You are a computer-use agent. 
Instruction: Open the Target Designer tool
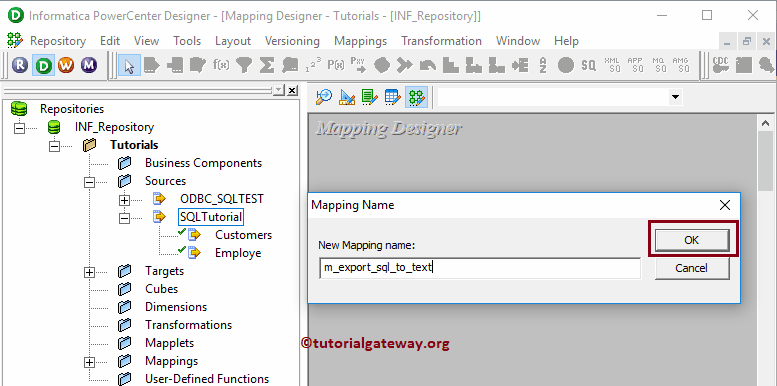tap(347, 97)
